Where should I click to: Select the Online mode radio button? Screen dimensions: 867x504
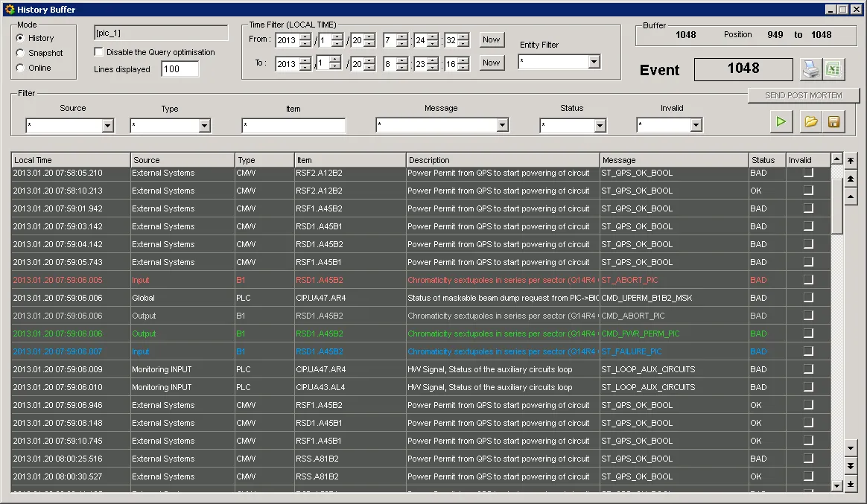pyautogui.click(x=20, y=68)
